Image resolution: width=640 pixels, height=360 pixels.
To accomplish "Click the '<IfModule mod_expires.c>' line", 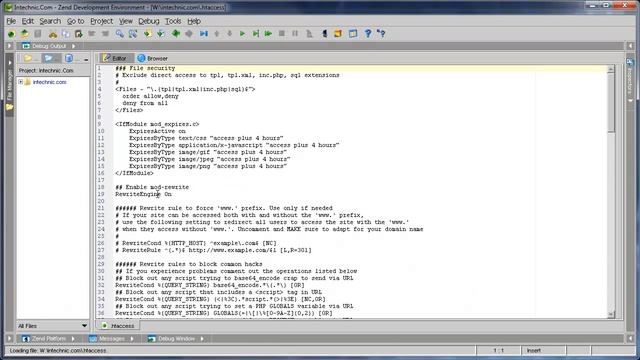I will (x=157, y=124).
